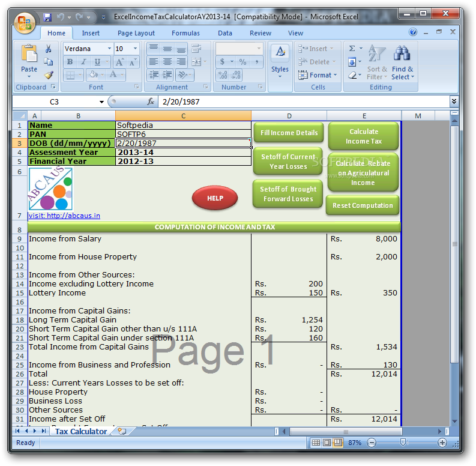Click Setoff of Current Year Losses
This screenshot has height=466, width=476.
[x=288, y=162]
